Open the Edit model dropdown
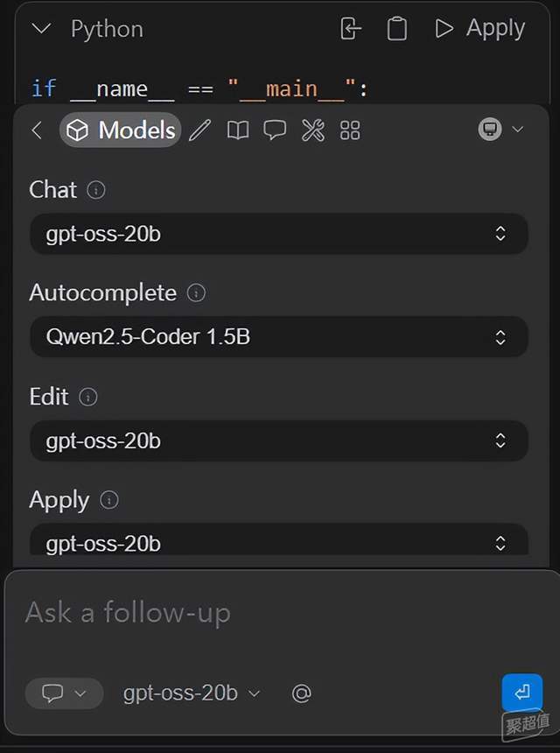Image resolution: width=560 pixels, height=753 pixels. click(x=279, y=440)
